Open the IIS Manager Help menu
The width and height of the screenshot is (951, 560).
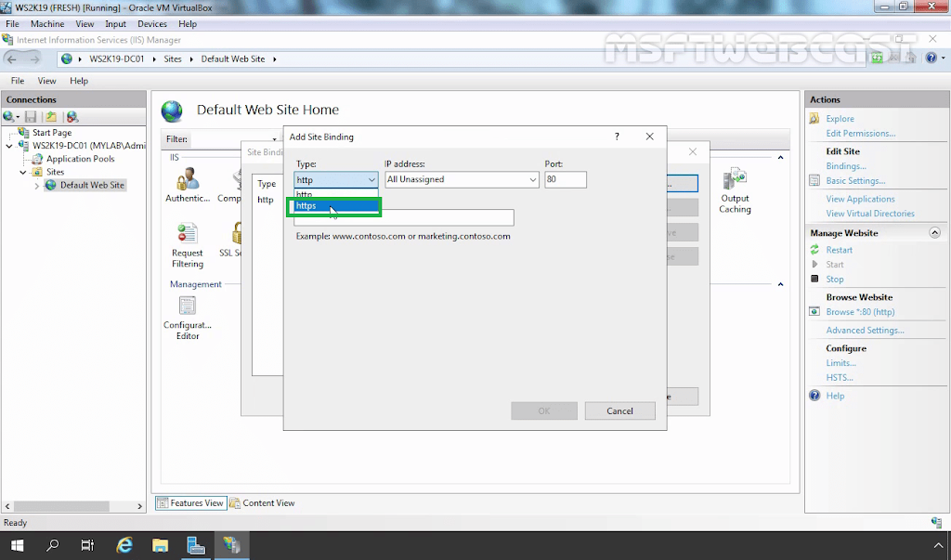pyautogui.click(x=79, y=81)
